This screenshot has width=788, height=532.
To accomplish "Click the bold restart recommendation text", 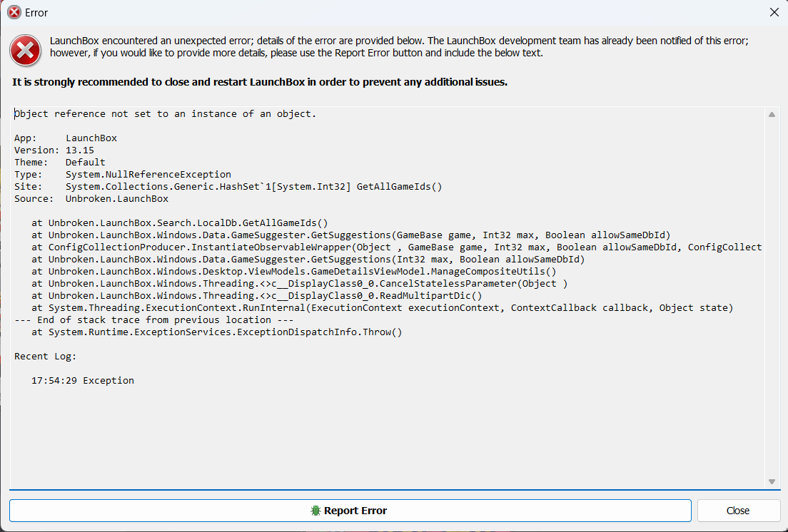I will (x=260, y=82).
